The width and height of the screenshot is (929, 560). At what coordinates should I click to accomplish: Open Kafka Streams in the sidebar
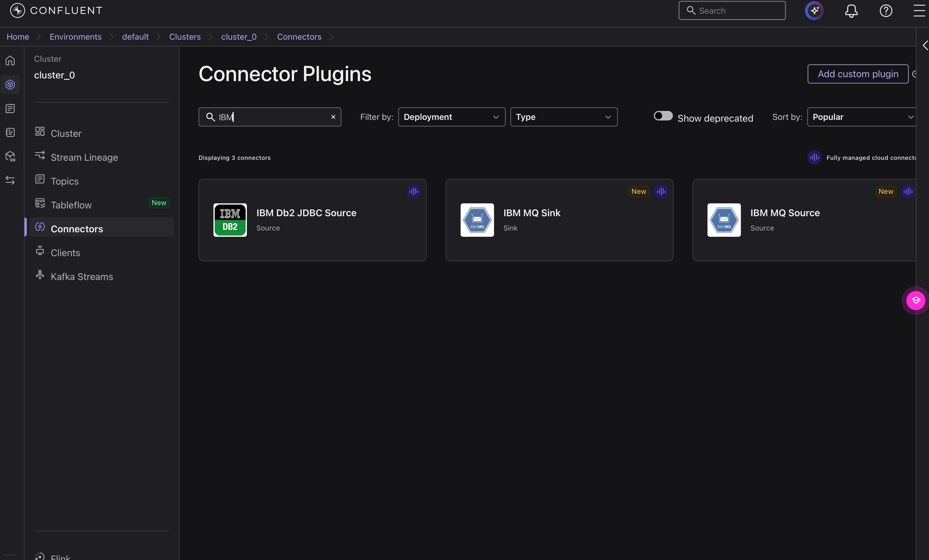click(x=101, y=276)
